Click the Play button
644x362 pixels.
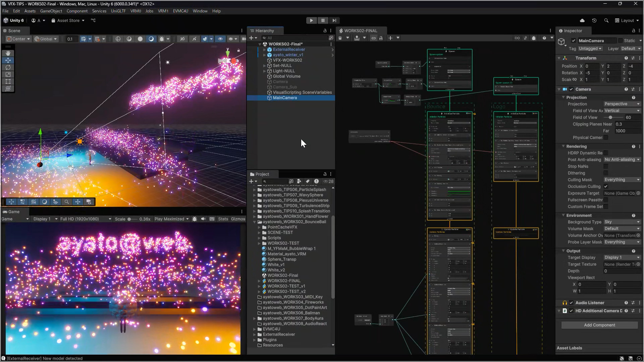(311, 20)
